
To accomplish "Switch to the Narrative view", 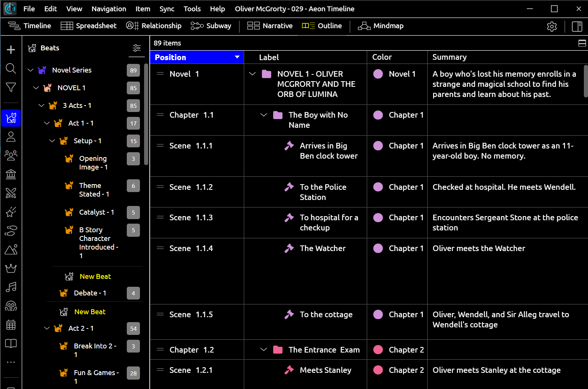I will click(x=270, y=26).
